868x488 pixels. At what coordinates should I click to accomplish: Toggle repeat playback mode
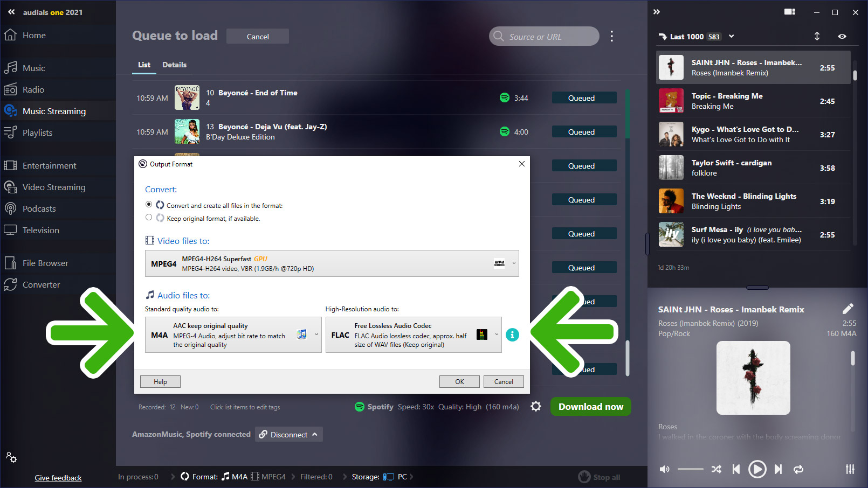(798, 469)
